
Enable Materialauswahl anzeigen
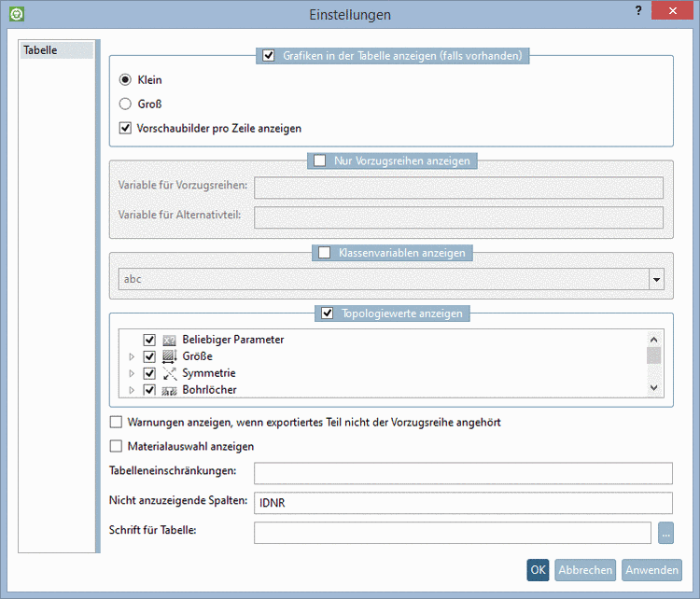(x=116, y=446)
